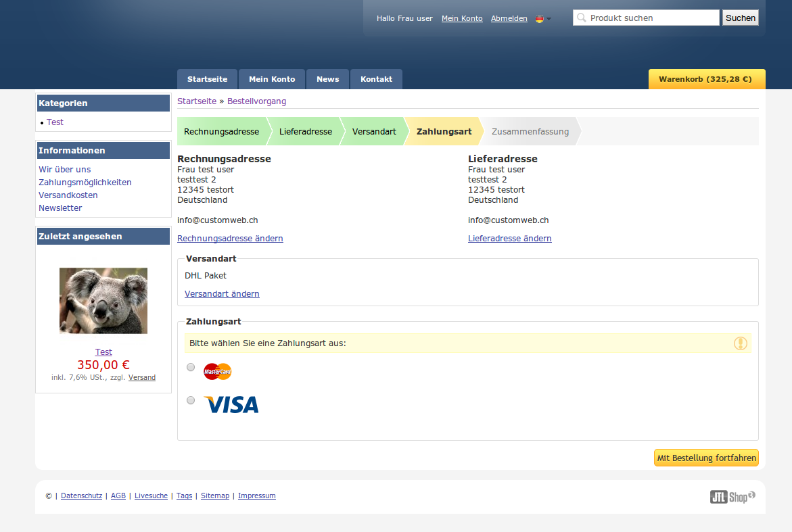Click Versandart ändern link

pos(222,294)
